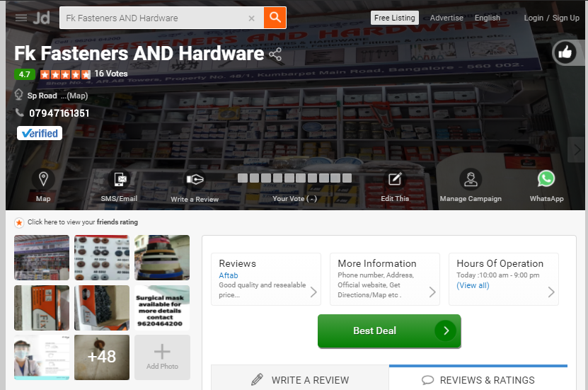588x390 pixels.
Task: Click the pencil icon on Write a Review tab
Action: click(257, 379)
